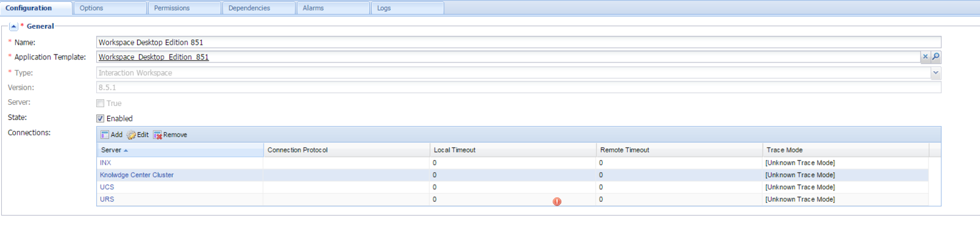Browse application templates with the magnifier icon

(x=936, y=56)
